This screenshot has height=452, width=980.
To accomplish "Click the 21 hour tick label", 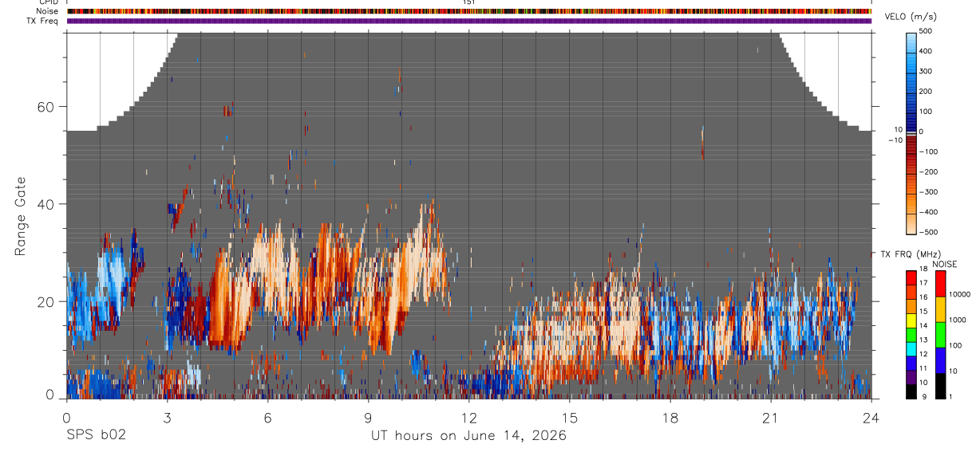I will tap(770, 417).
